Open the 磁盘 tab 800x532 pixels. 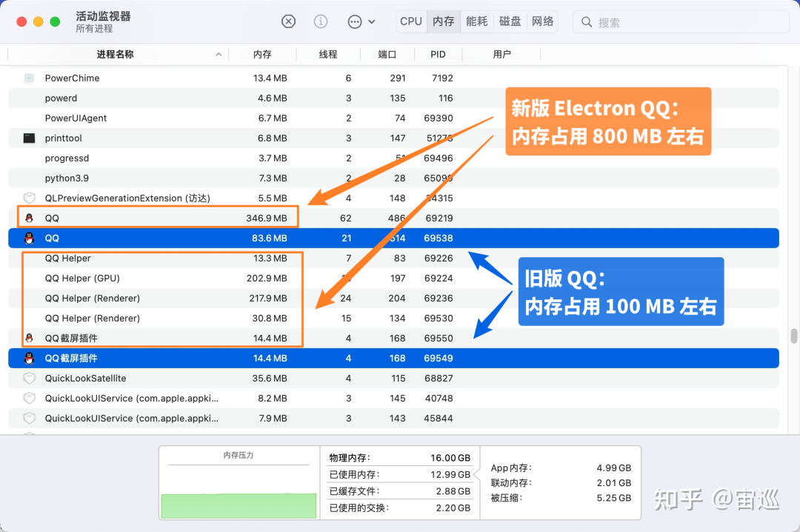coord(510,21)
